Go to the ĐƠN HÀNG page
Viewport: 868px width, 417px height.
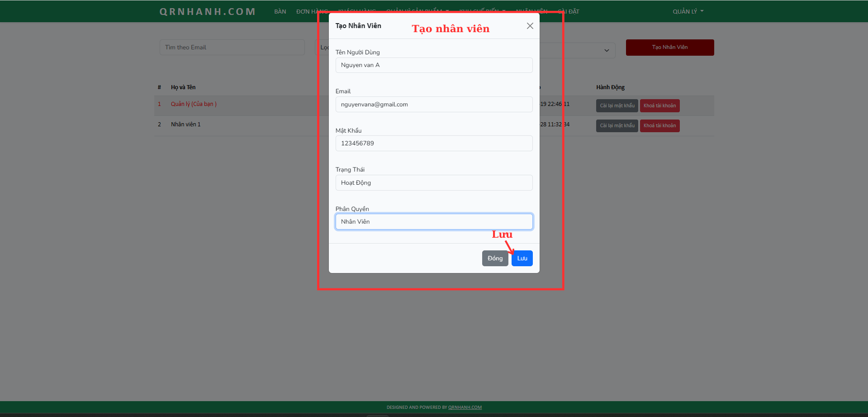pyautogui.click(x=312, y=11)
